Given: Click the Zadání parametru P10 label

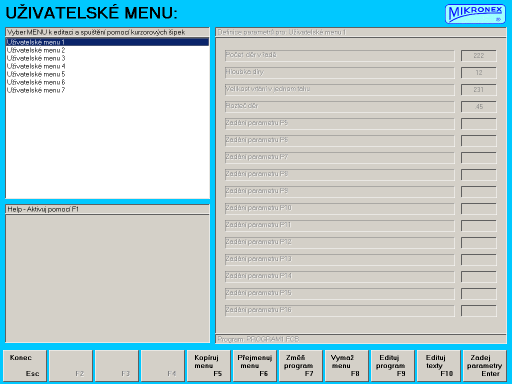Looking at the screenshot, I should tap(340, 209).
